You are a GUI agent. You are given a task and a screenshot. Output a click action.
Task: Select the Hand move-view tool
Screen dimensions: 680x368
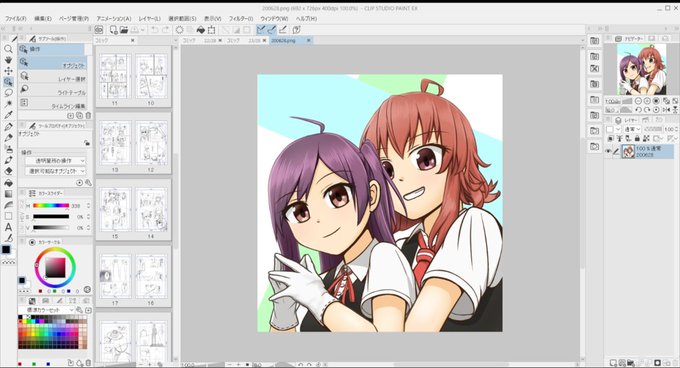8,60
